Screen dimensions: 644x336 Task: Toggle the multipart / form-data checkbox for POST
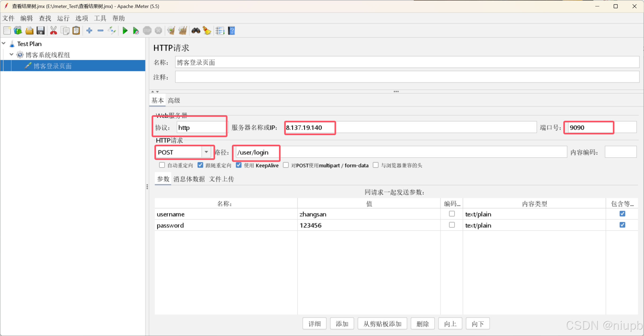coord(286,165)
